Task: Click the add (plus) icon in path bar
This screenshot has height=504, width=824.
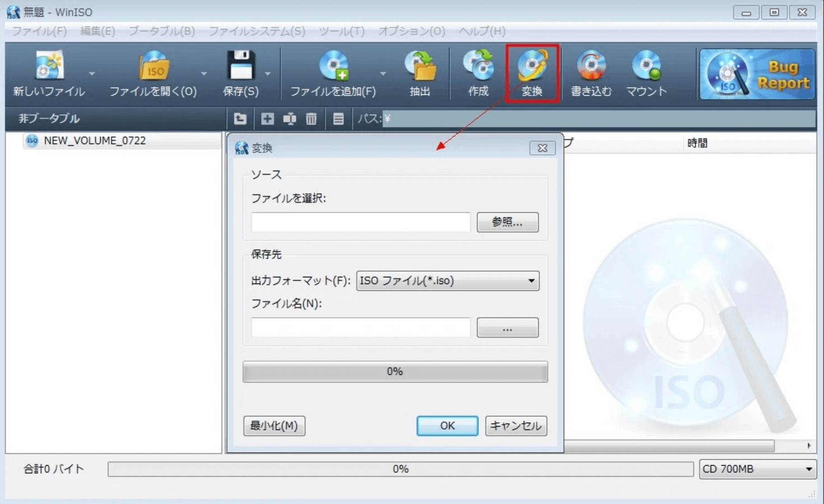Action: click(x=267, y=119)
